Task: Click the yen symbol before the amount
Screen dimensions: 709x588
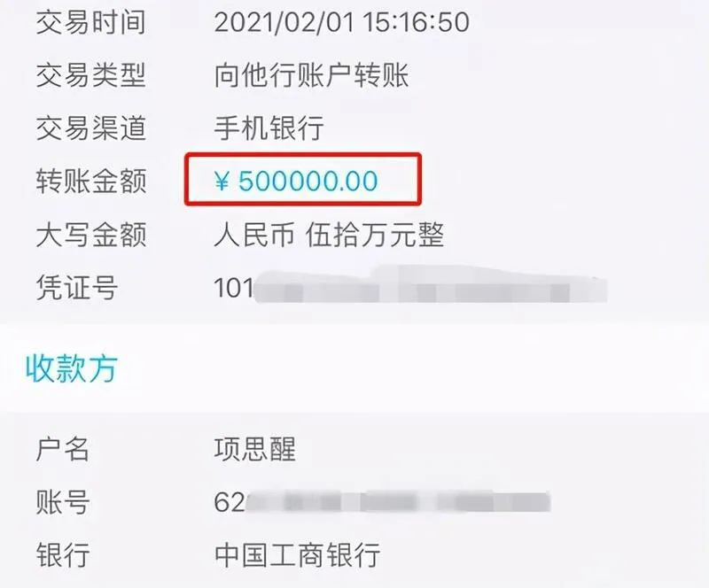Action: [x=222, y=182]
